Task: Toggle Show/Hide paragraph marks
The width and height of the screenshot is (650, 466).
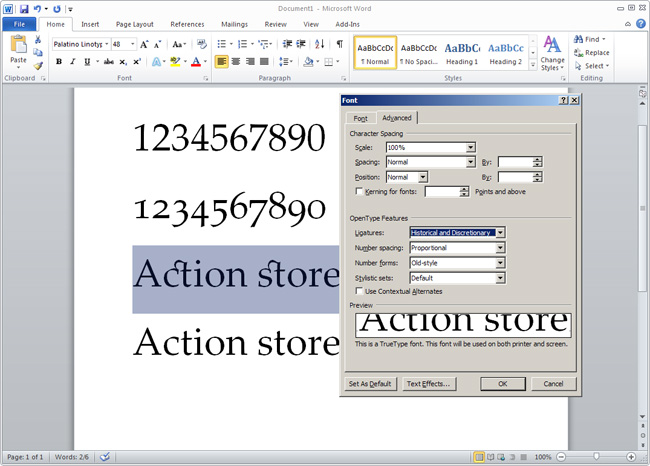Action: point(340,44)
